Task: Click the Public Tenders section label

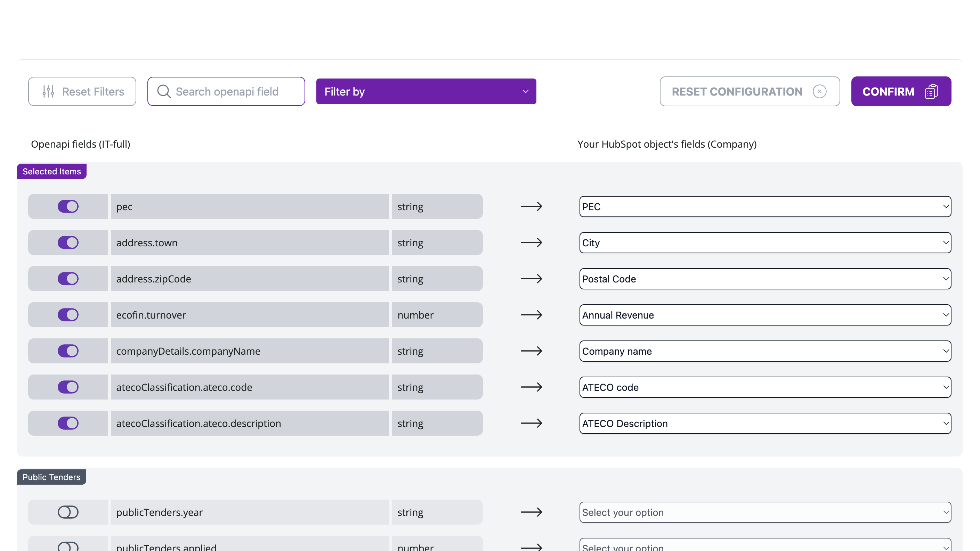Action: 51,477
